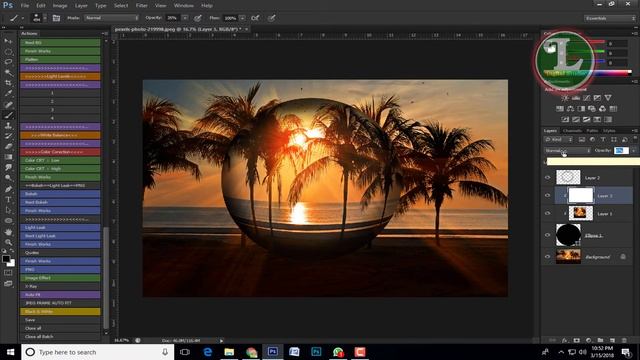Click the foreground color swatch

[6, 259]
